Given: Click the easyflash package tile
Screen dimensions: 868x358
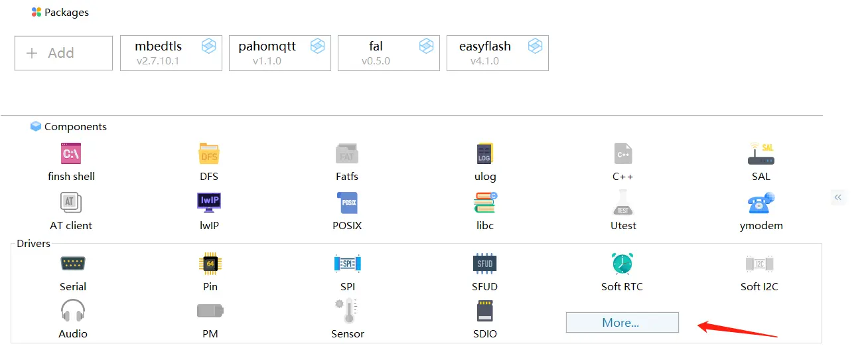Looking at the screenshot, I should [x=497, y=53].
